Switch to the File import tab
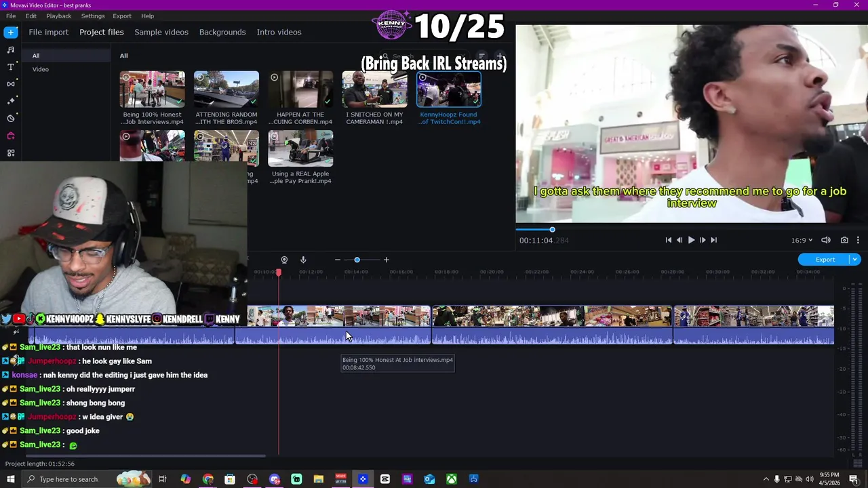Image resolution: width=868 pixels, height=488 pixels. 48,32
